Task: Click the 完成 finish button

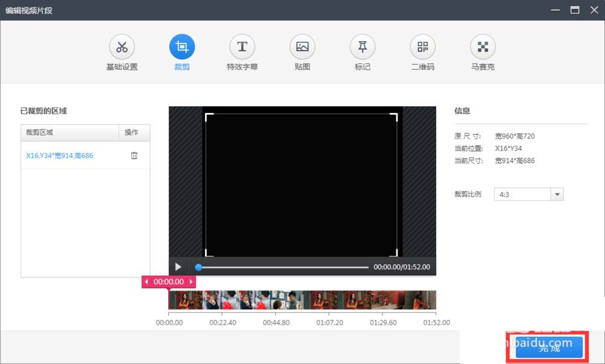Action: coord(549,348)
